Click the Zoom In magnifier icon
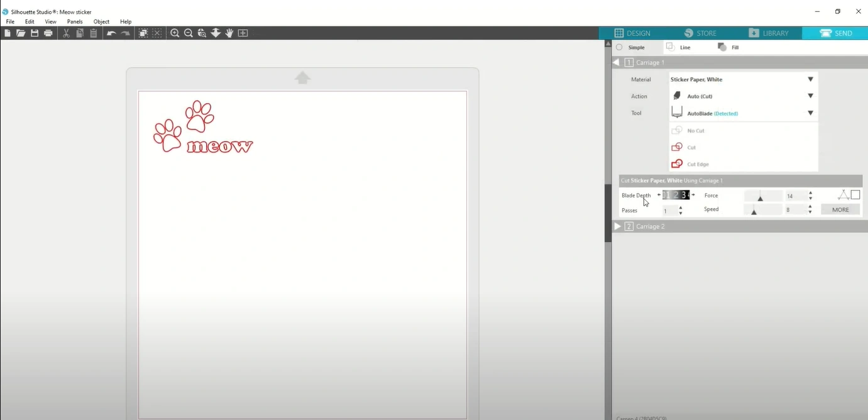Image resolution: width=868 pixels, height=420 pixels. point(175,33)
